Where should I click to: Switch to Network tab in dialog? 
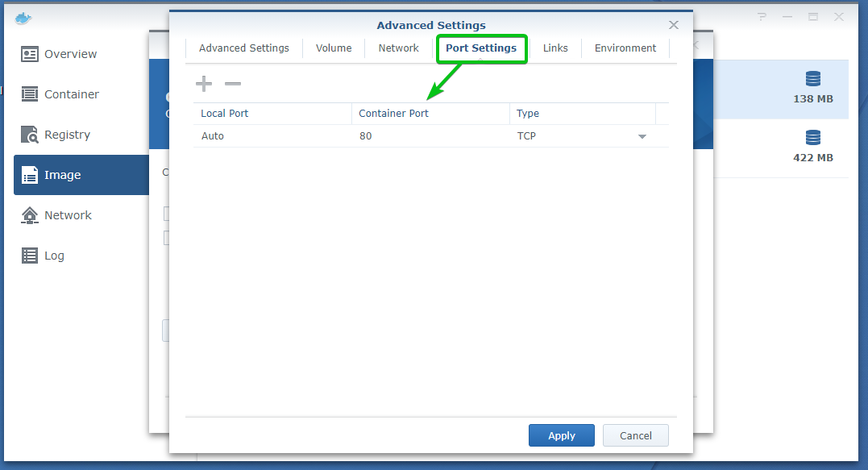pyautogui.click(x=399, y=48)
